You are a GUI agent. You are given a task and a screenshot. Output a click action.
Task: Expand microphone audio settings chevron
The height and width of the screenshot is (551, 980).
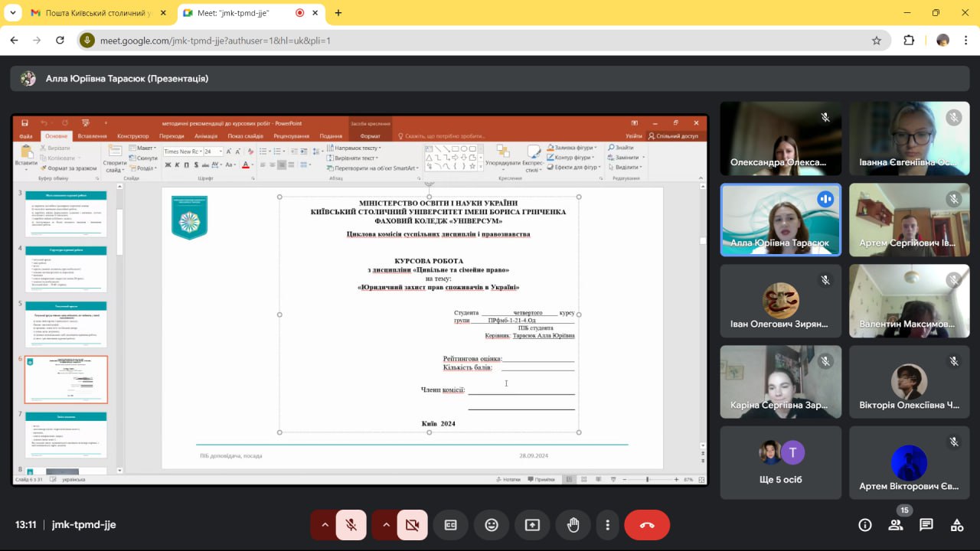[325, 525]
